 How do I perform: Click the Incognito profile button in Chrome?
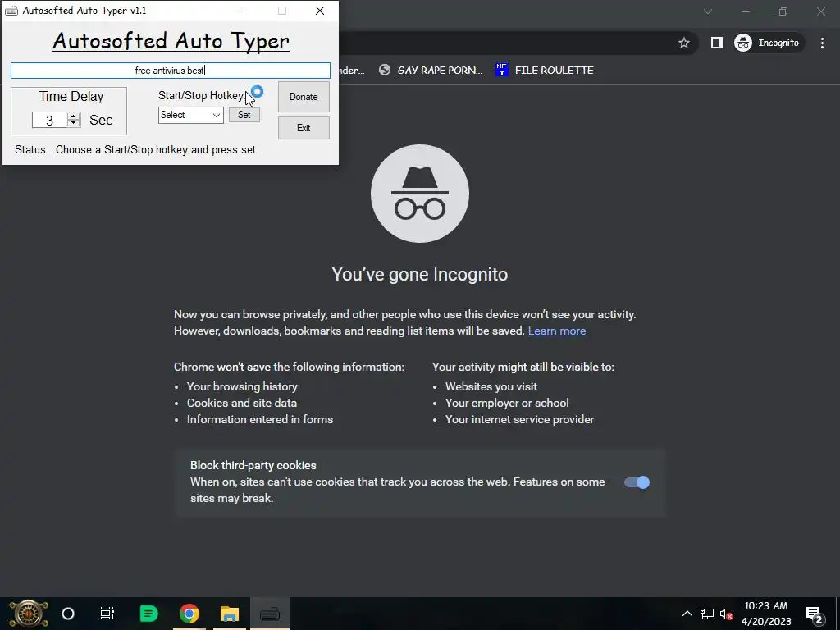[769, 43]
